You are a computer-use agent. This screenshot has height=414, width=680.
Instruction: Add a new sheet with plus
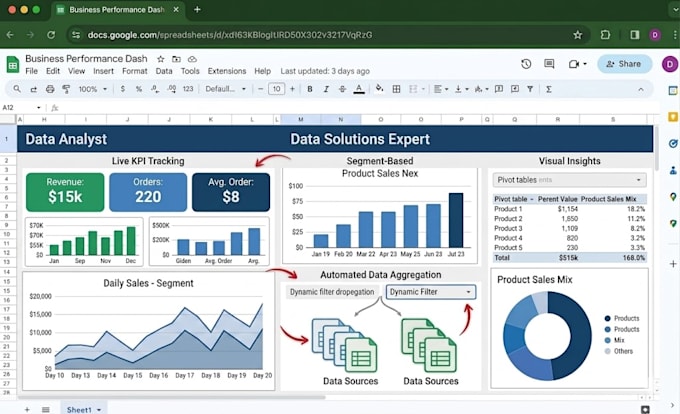pyautogui.click(x=27, y=410)
